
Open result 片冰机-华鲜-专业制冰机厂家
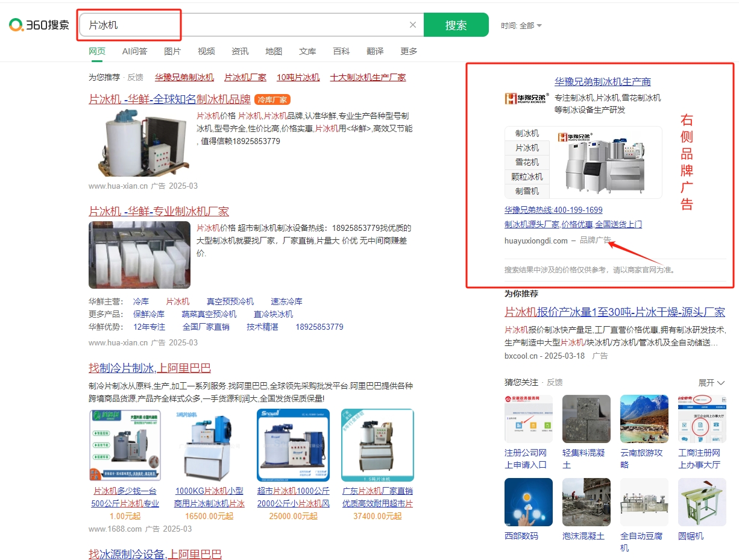[x=159, y=212]
